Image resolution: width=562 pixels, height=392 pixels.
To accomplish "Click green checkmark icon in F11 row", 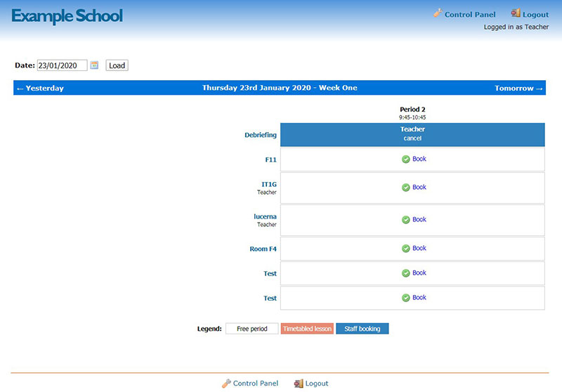I will pyautogui.click(x=405, y=159).
